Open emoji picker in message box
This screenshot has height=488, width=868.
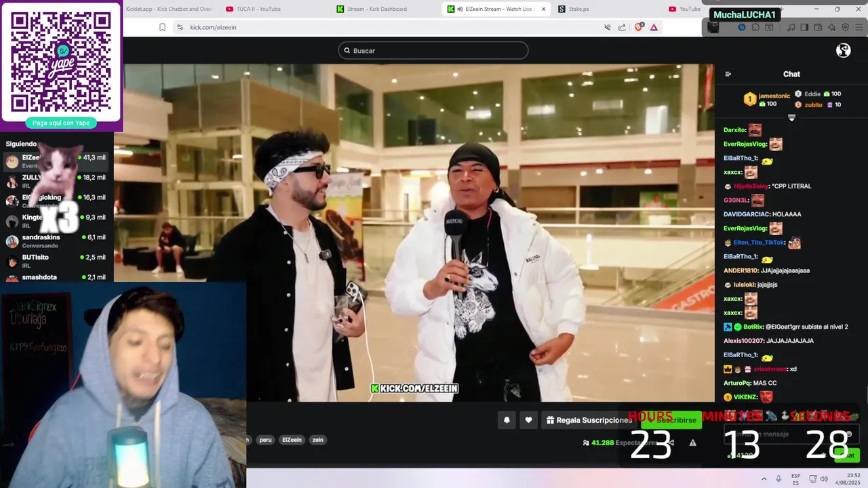pos(848,434)
